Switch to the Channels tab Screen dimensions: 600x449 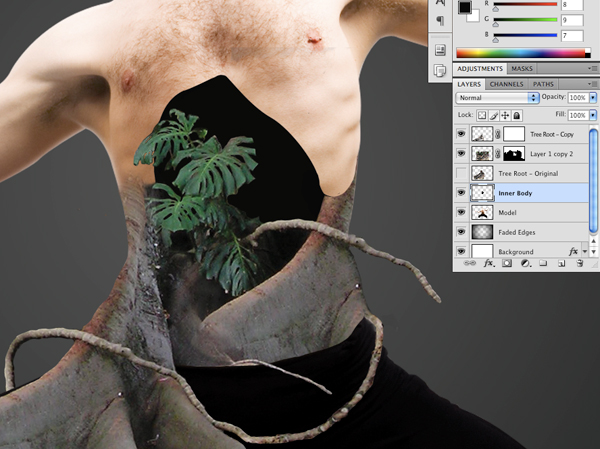(506, 84)
